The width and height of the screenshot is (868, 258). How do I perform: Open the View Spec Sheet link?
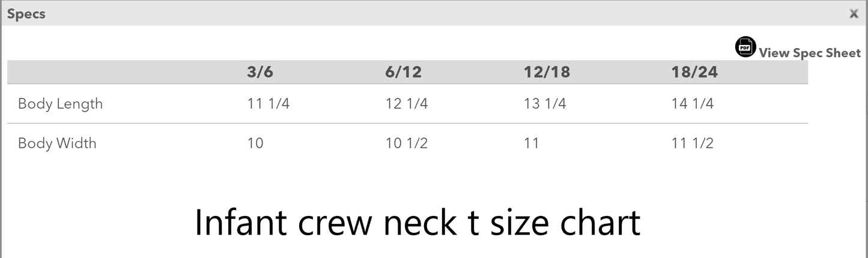click(x=810, y=53)
